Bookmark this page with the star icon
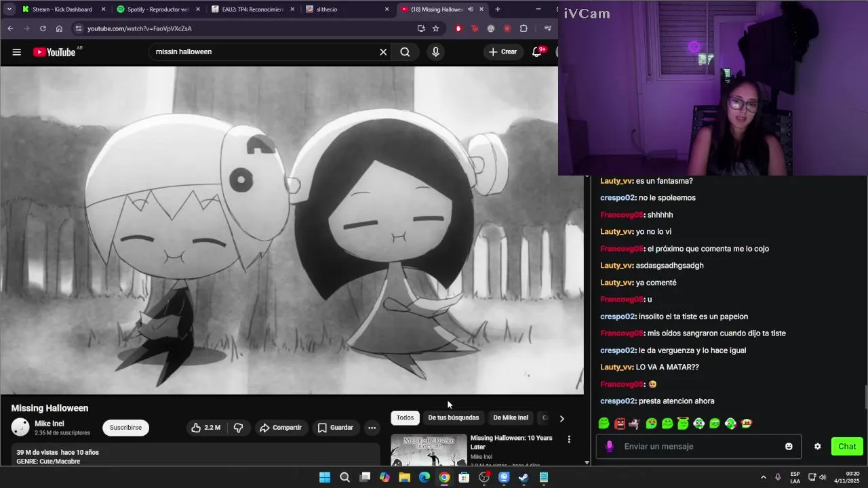Viewport: 868px width, 488px height. [436, 28]
